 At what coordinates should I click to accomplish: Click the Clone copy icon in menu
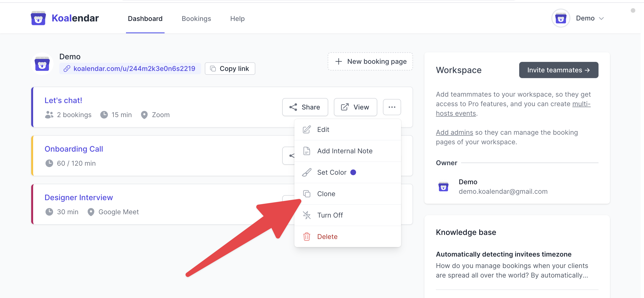[x=307, y=194]
